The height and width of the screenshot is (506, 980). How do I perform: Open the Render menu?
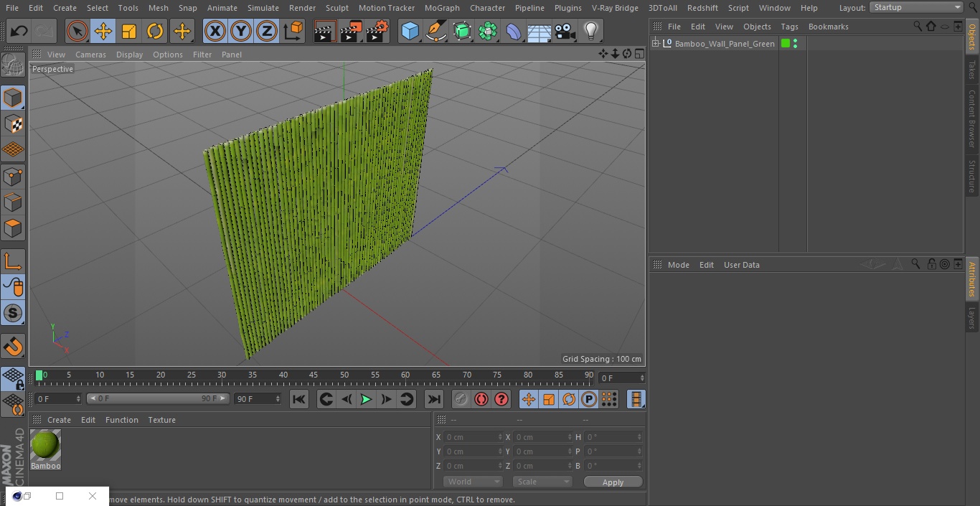tap(302, 8)
